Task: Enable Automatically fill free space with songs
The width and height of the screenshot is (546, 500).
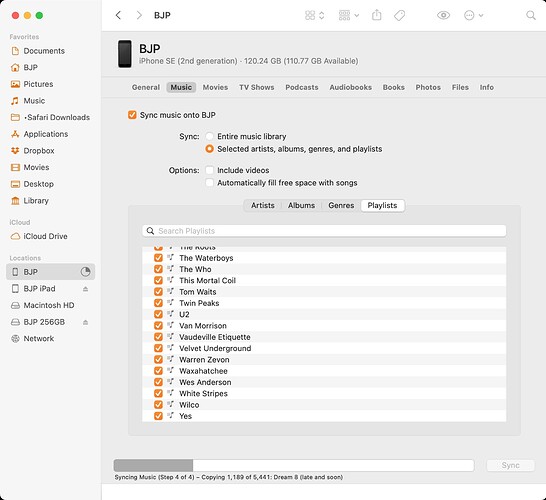Action: tap(209, 183)
